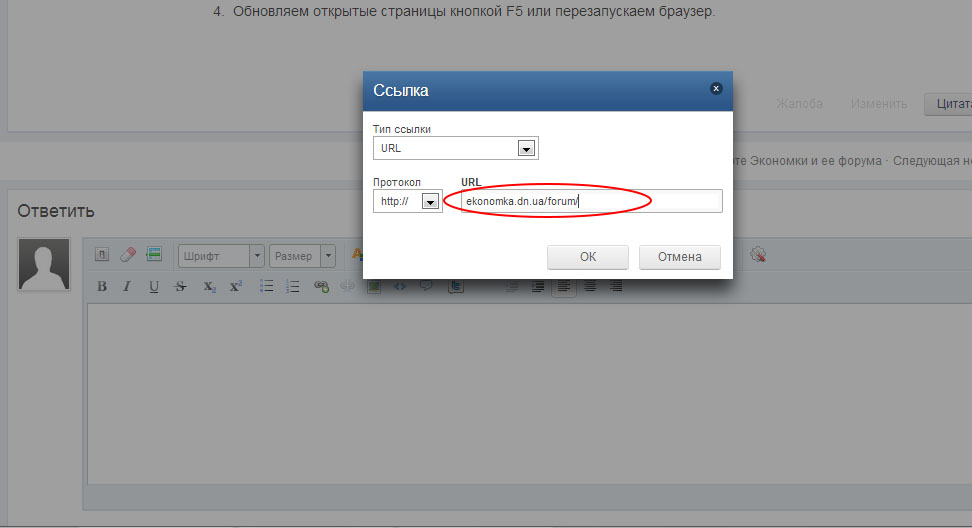
Task: Align text right
Action: [x=616, y=286]
